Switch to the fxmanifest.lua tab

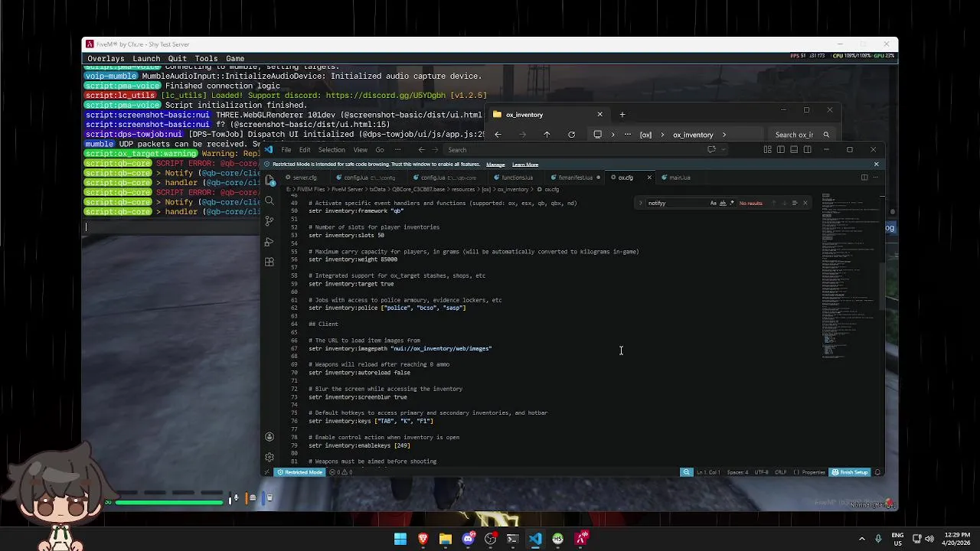[575, 178]
